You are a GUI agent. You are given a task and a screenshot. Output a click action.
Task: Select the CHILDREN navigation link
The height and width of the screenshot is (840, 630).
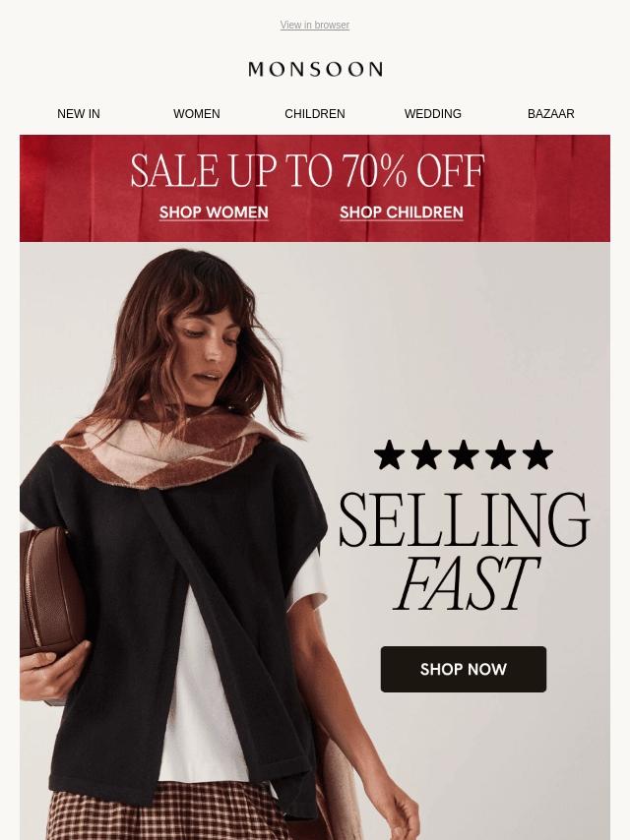(x=315, y=113)
